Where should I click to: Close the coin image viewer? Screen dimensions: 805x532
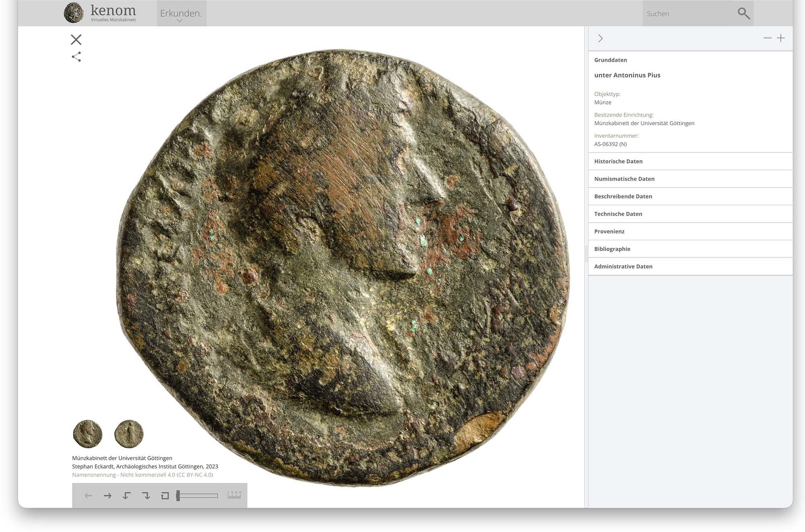pos(76,39)
